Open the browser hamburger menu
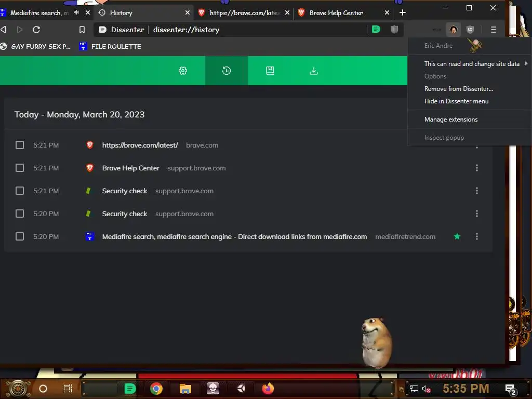The image size is (532, 399). pyautogui.click(x=494, y=30)
